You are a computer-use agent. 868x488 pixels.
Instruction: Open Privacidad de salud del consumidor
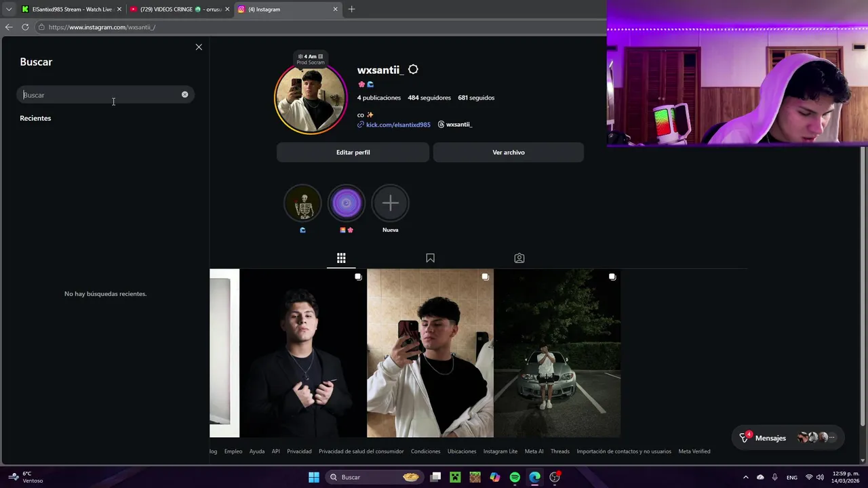click(361, 451)
